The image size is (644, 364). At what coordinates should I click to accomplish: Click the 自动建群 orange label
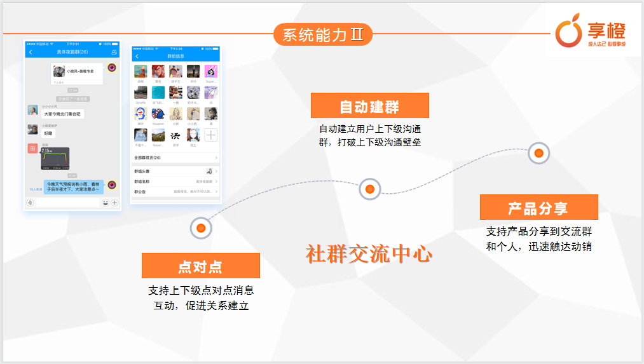coord(369,106)
